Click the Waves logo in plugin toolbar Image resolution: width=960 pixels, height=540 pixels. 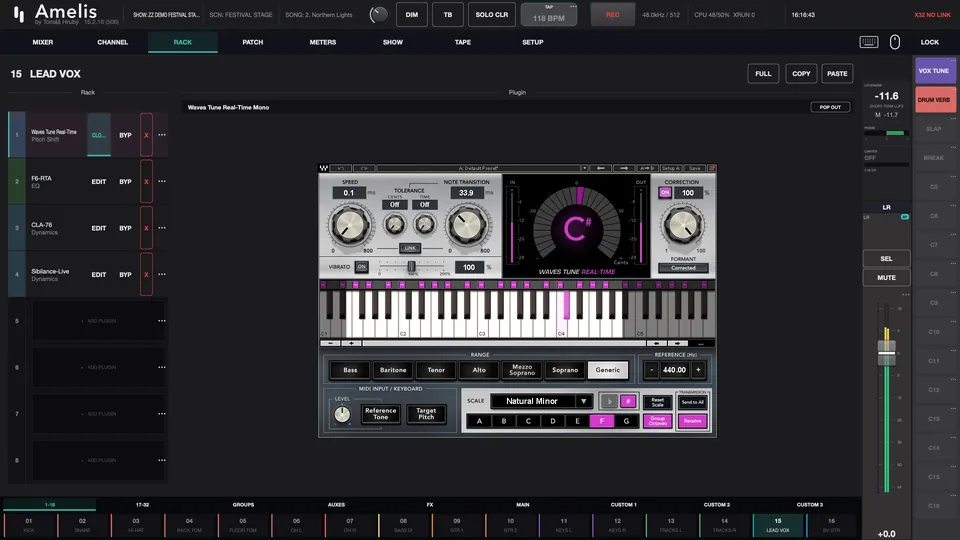323,168
